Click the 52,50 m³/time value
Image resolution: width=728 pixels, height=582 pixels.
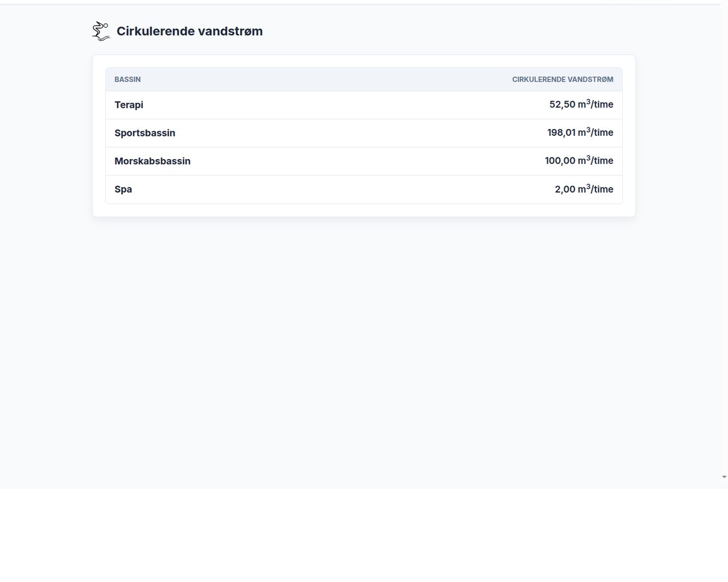point(581,105)
